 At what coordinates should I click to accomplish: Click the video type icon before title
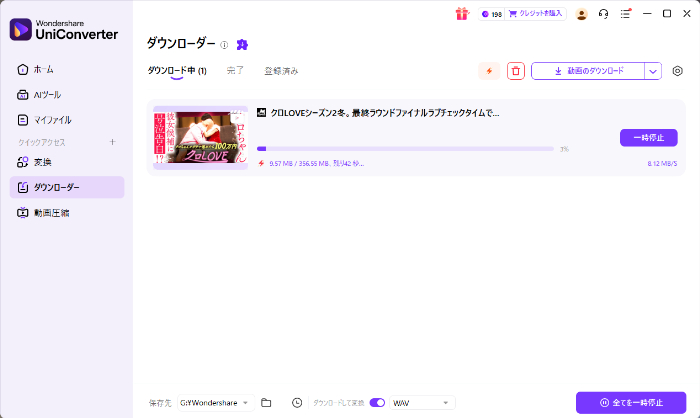coord(262,113)
